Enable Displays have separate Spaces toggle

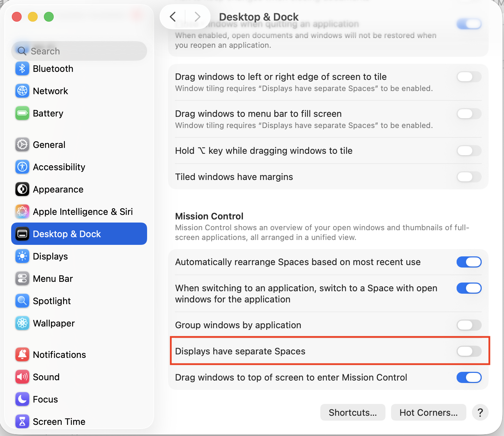[x=469, y=351]
